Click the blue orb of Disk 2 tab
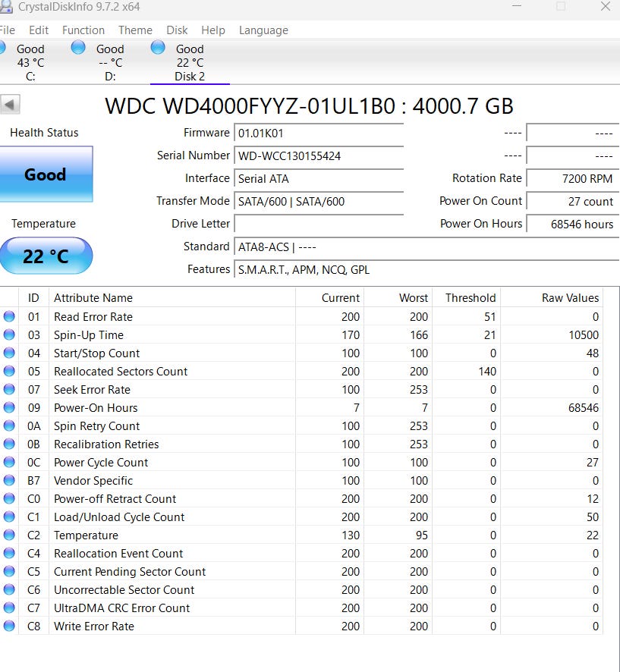Screen dimensions: 620x672 coord(158,48)
